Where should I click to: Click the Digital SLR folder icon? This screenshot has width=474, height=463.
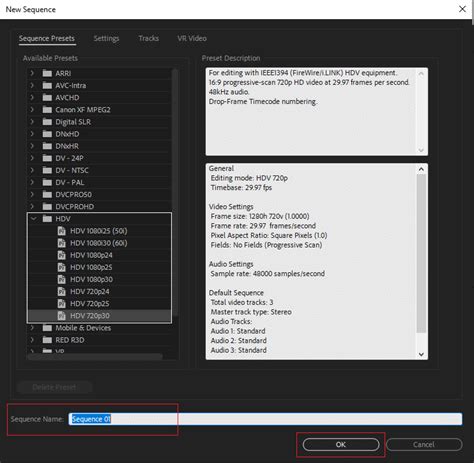[47, 122]
